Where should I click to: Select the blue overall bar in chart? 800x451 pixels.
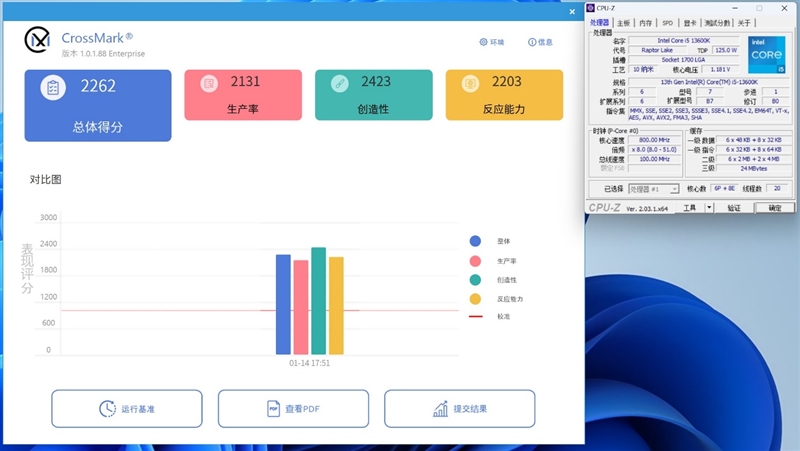pos(283,304)
